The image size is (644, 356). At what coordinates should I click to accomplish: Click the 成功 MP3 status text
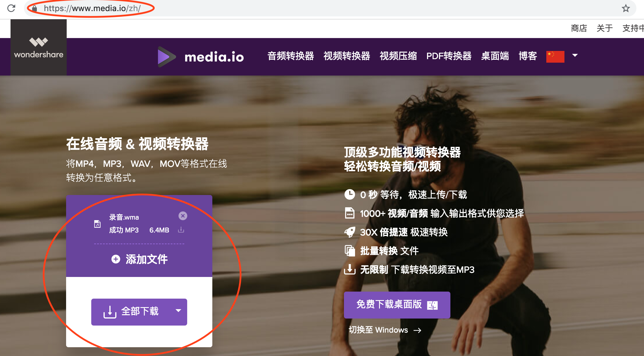(x=124, y=230)
